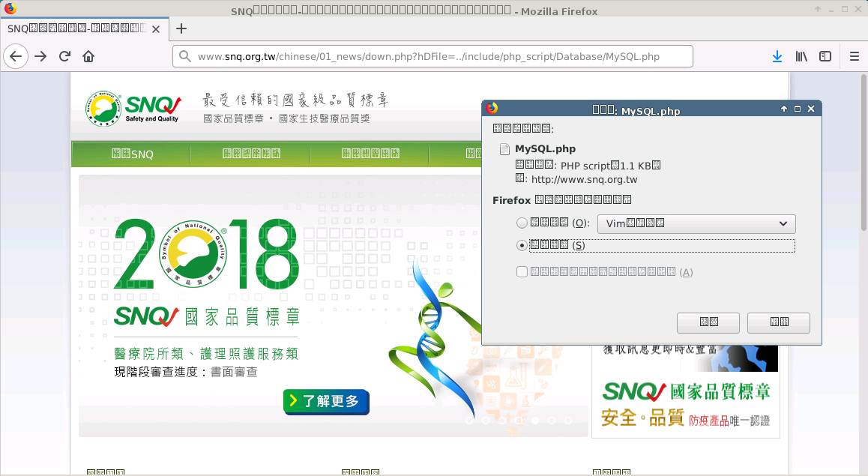The width and height of the screenshot is (868, 476).
Task: Open the Vim application dropdown
Action: click(696, 223)
